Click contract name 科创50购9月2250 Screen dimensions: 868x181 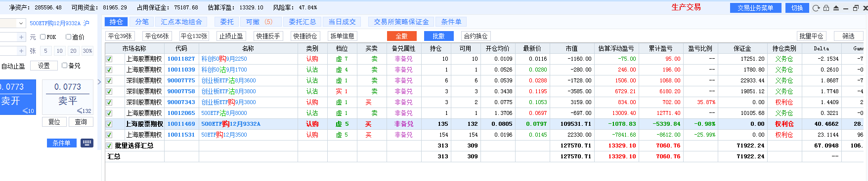click(224, 59)
